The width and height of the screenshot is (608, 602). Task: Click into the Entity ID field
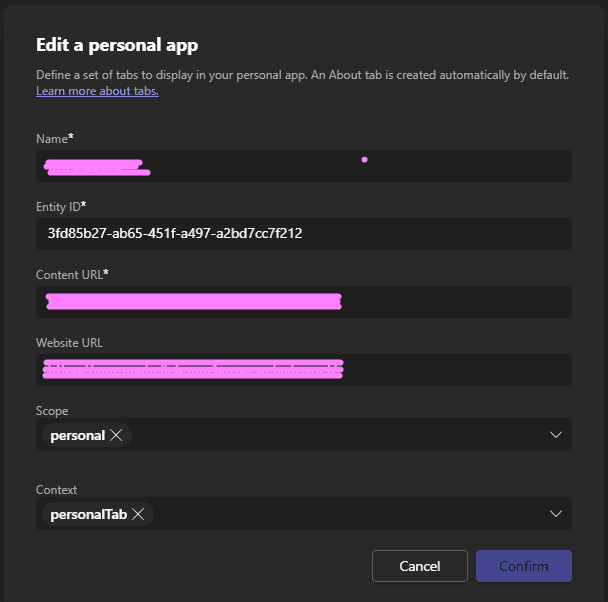(304, 234)
